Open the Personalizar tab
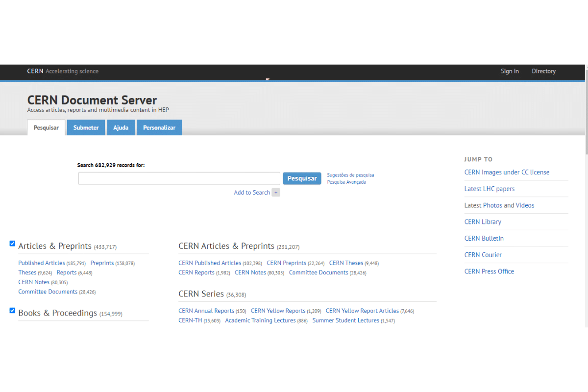 point(159,127)
